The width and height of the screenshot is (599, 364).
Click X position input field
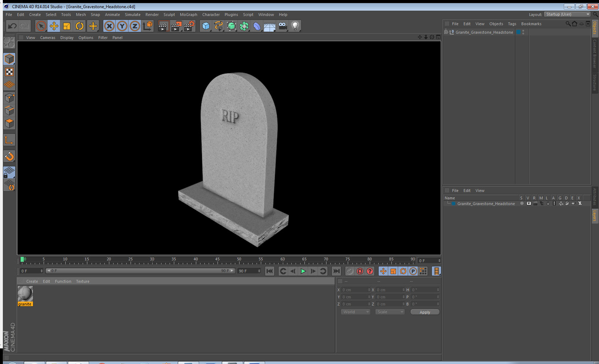[356, 290]
